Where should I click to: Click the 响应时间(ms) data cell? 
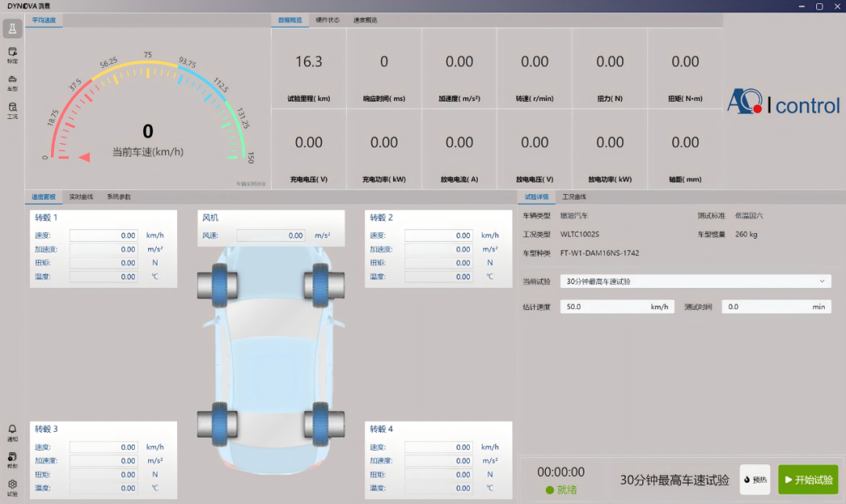(384, 68)
